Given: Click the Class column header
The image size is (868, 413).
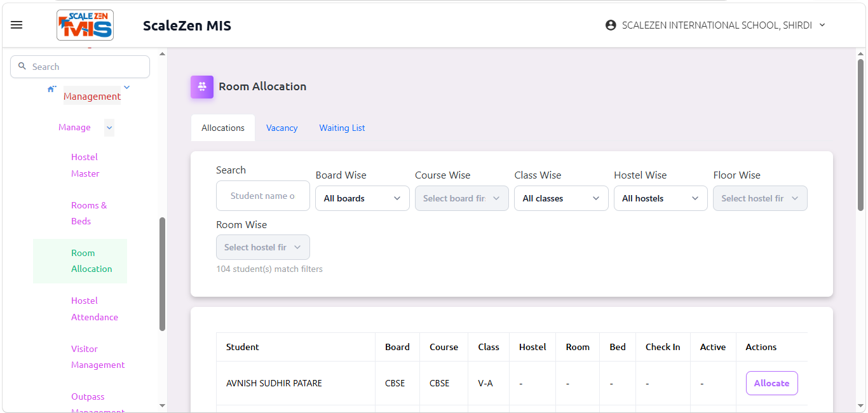Looking at the screenshot, I should pyautogui.click(x=489, y=347).
